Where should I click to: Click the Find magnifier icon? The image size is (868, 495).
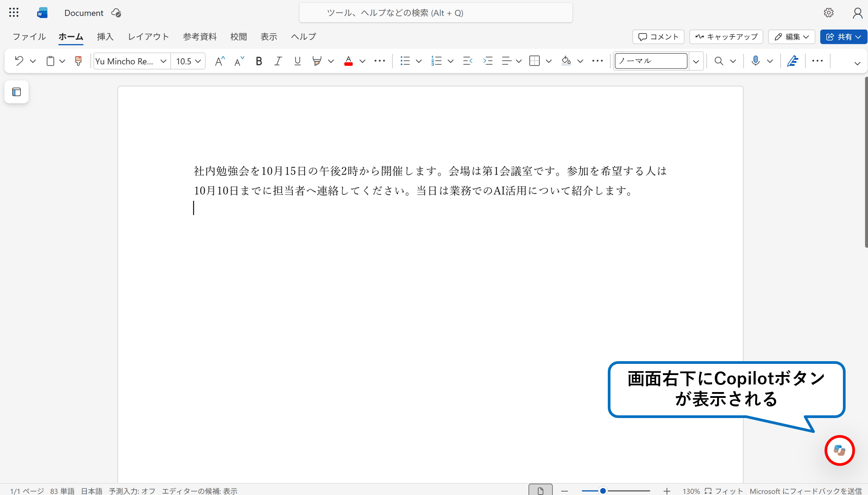pos(719,61)
